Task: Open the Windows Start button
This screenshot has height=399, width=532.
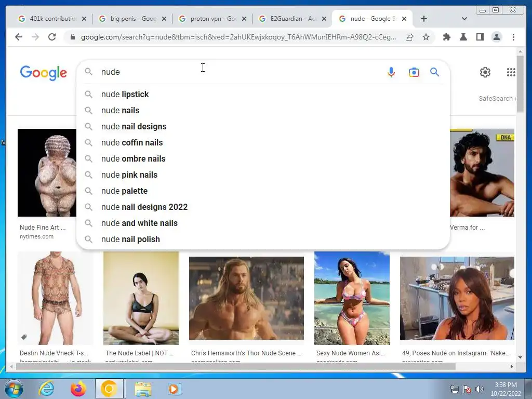Action: click(14, 389)
